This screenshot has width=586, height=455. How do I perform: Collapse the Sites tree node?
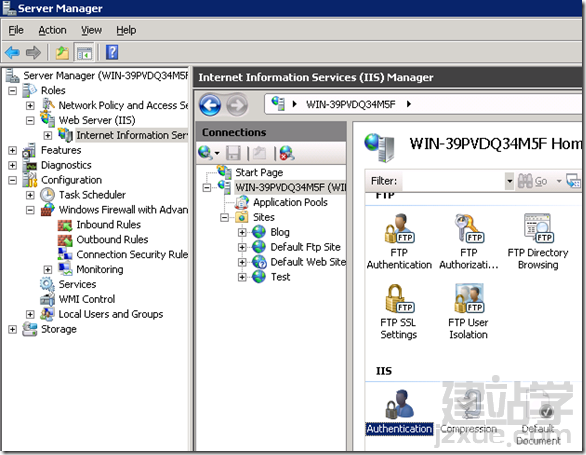[224, 217]
